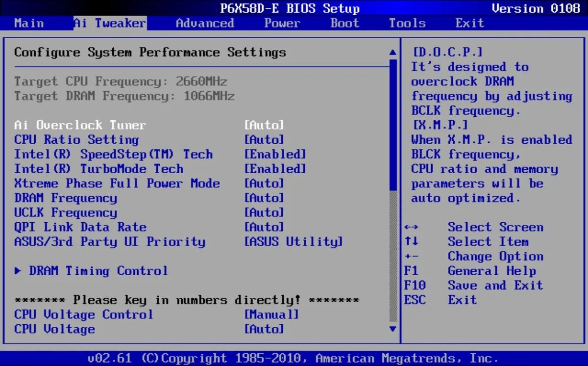Change UCLK Frequency [Auto] value
The image size is (588, 366).
(x=264, y=213)
